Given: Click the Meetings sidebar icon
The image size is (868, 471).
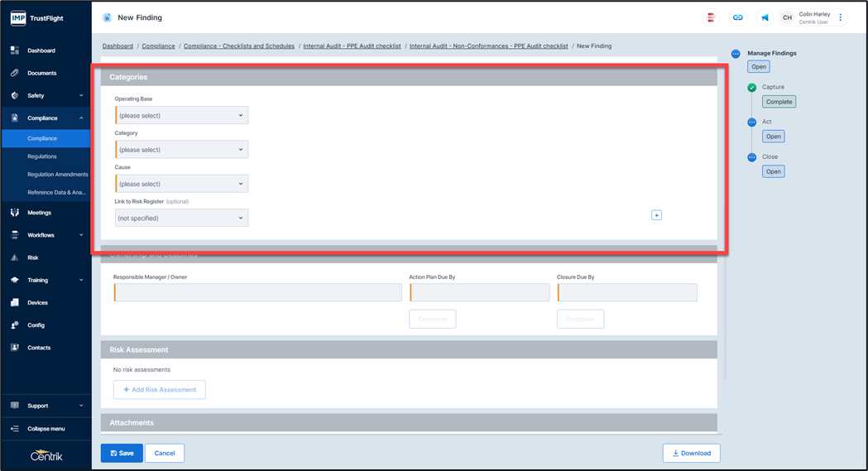Looking at the screenshot, I should [15, 213].
